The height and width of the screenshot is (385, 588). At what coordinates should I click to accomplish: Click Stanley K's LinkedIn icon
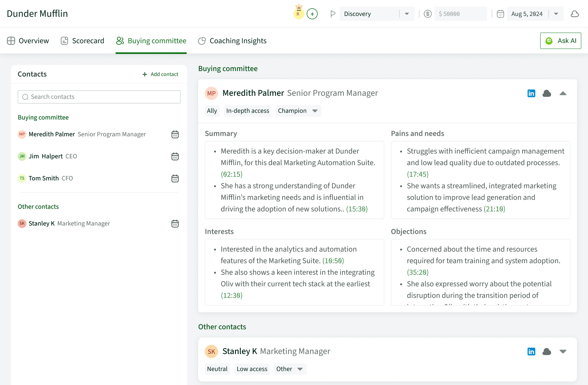click(x=531, y=351)
